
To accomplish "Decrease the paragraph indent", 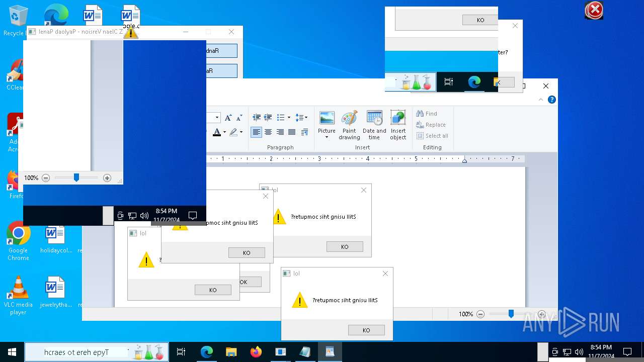I will point(257,118).
